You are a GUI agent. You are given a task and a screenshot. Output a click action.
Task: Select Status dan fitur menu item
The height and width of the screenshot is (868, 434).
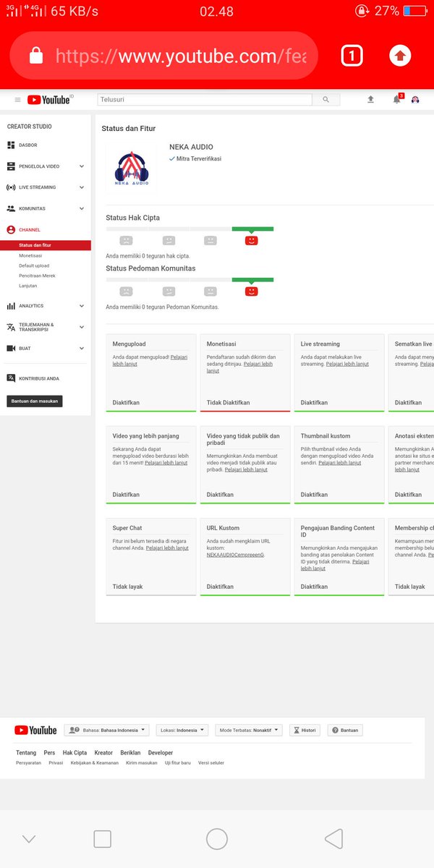click(46, 245)
